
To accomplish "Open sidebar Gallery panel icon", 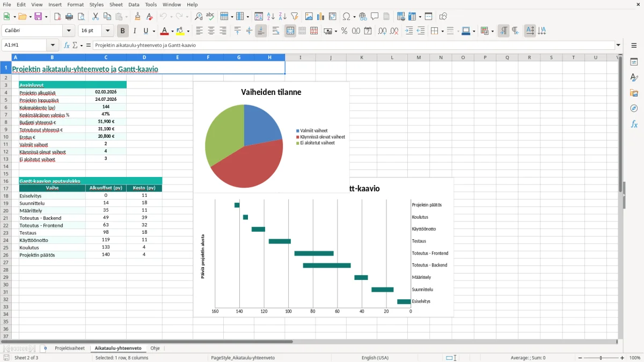I will coord(634,93).
